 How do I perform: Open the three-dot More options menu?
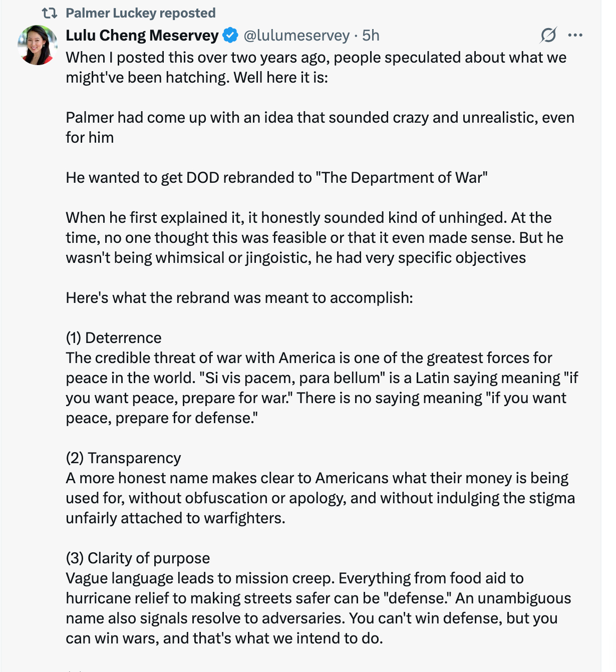pyautogui.click(x=575, y=35)
